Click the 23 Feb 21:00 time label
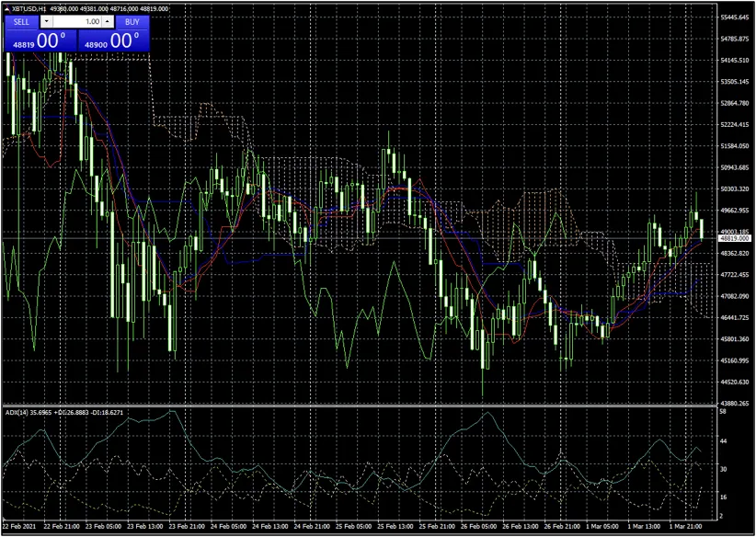756x537 pixels. 185,526
